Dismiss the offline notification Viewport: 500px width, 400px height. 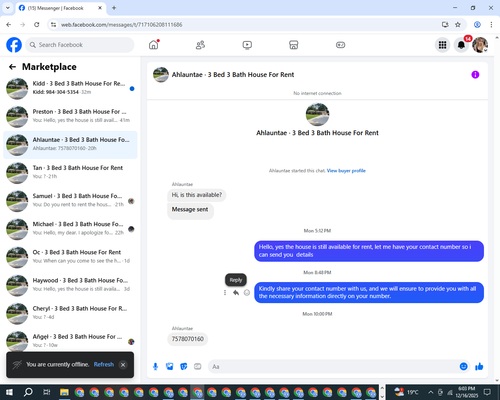pos(123,365)
